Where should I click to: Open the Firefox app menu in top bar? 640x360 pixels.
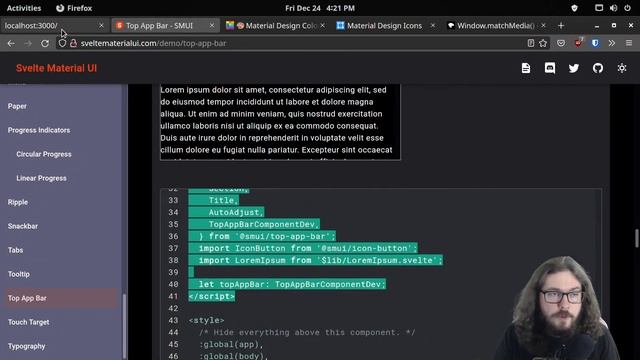click(74, 8)
